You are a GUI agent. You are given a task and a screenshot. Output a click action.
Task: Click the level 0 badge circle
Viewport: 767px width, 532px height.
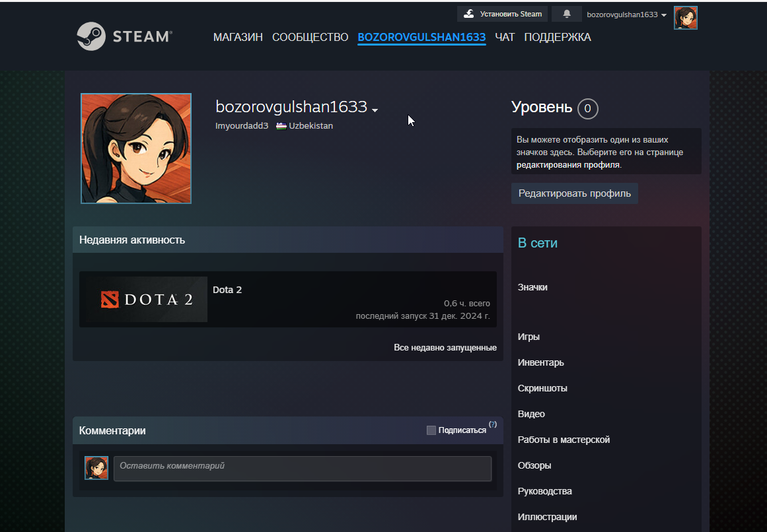click(587, 108)
